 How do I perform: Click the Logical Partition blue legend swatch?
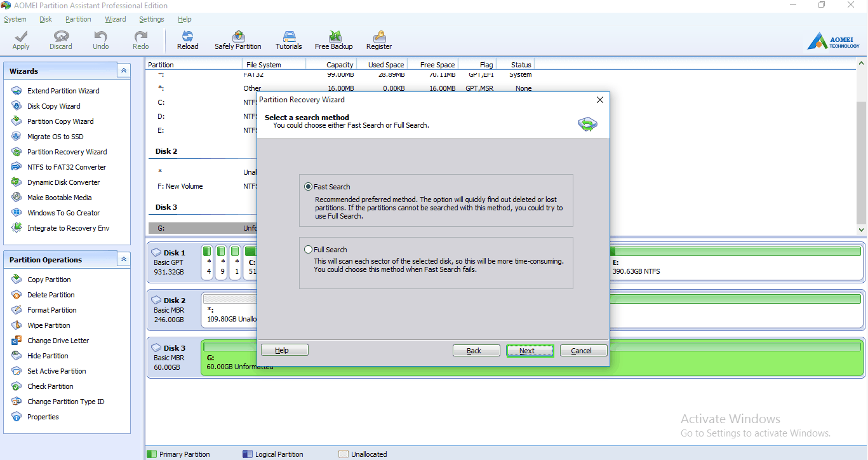(248, 454)
